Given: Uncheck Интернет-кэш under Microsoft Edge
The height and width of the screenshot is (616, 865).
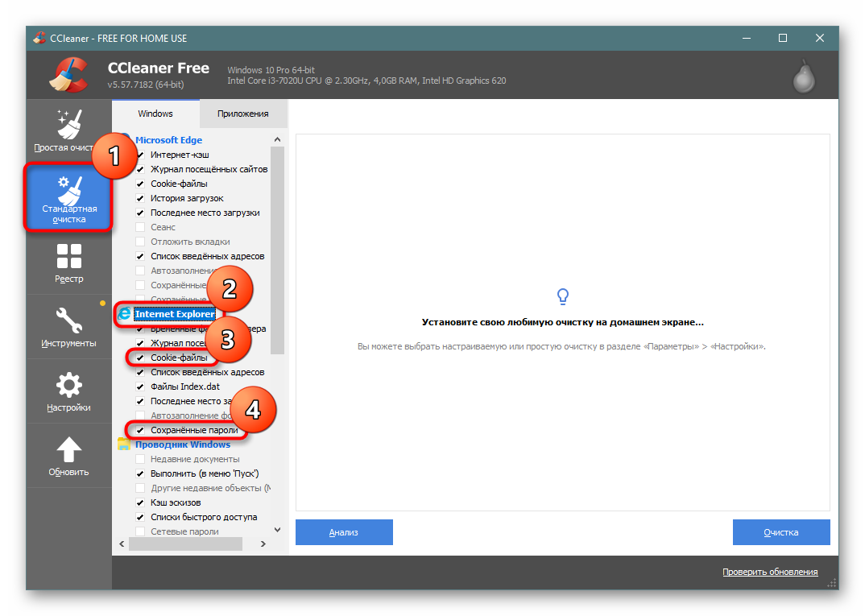Looking at the screenshot, I should pyautogui.click(x=140, y=155).
